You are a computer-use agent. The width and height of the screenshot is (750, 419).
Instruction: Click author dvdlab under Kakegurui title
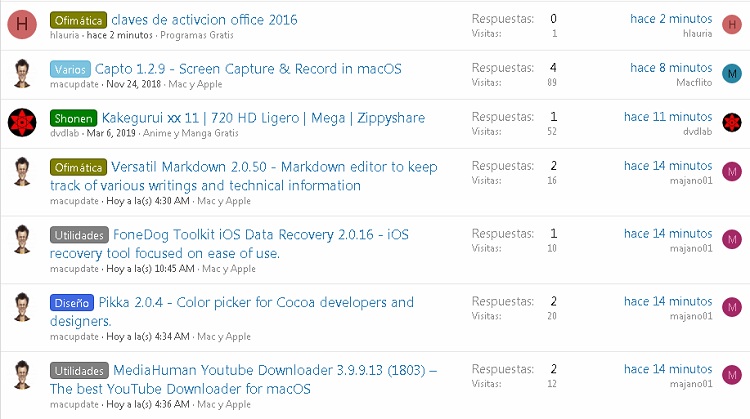coord(64,133)
